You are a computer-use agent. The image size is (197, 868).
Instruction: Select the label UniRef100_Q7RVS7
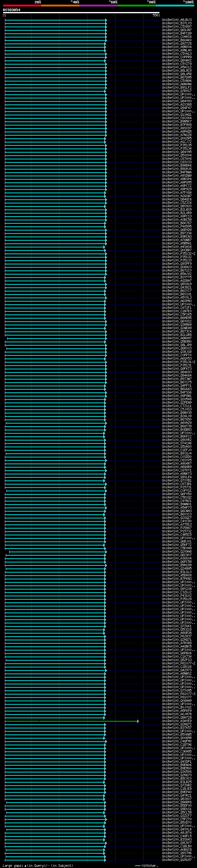click(177, 91)
